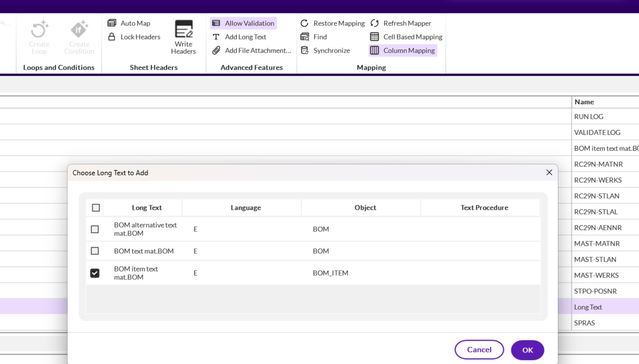Screen dimensions: 639x364
Task: Uncheck the BOM item text mat.BOM checkbox
Action: [95, 273]
